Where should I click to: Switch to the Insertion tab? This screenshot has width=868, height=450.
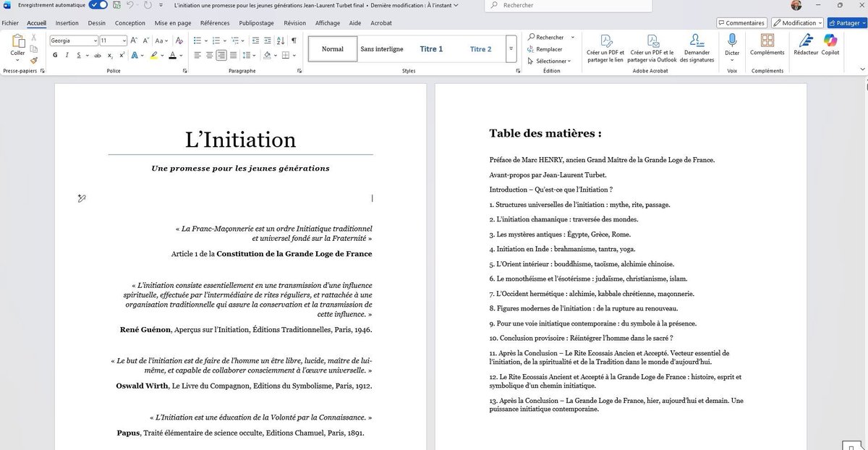tap(67, 23)
